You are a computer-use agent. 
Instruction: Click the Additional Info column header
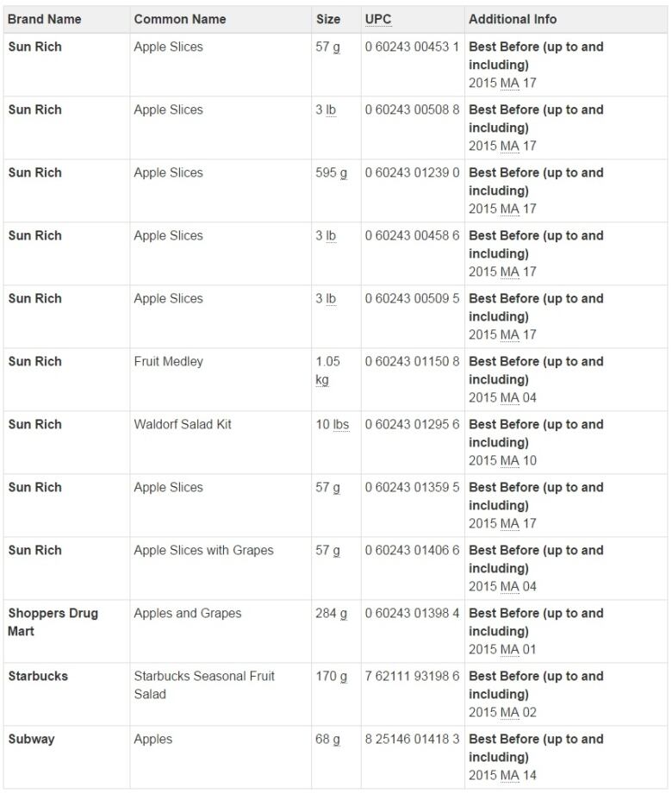(x=513, y=19)
